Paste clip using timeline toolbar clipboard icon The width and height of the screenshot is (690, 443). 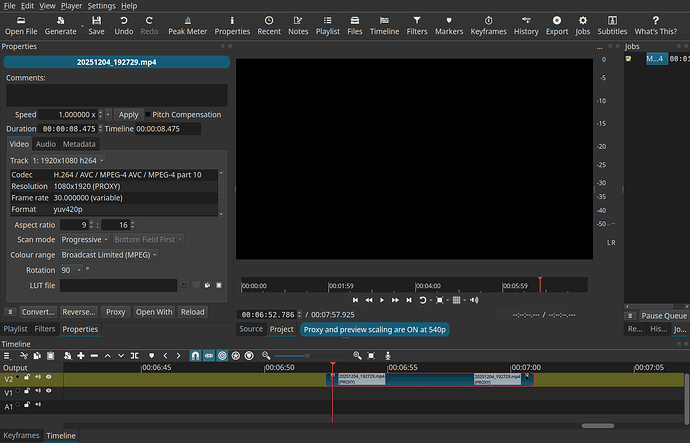pos(51,355)
